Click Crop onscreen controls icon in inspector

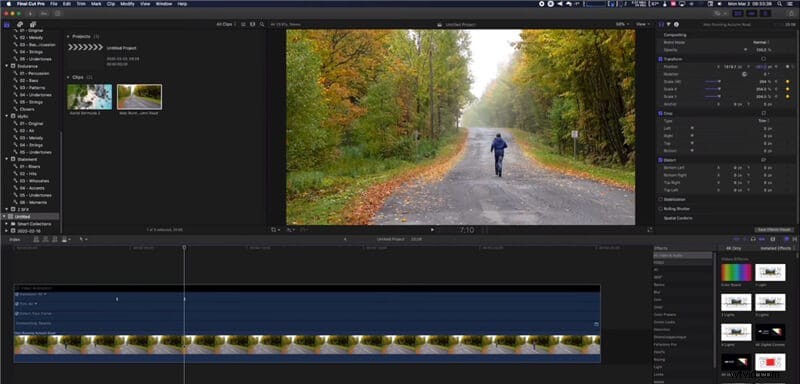pyautogui.click(x=764, y=113)
